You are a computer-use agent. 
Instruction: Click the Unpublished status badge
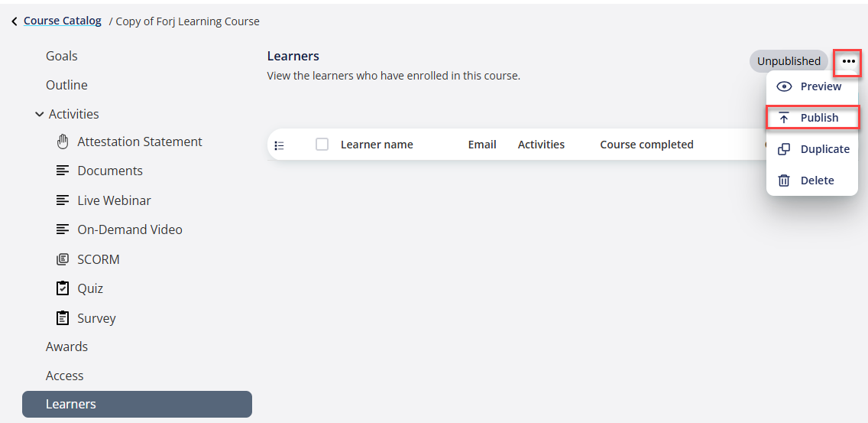click(789, 61)
